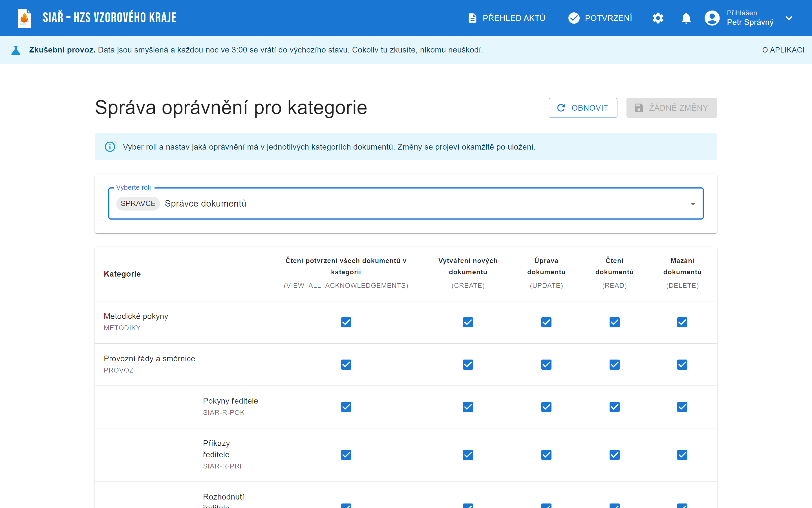
Task: Toggle READ for Příkazy ředitele
Action: (x=614, y=455)
